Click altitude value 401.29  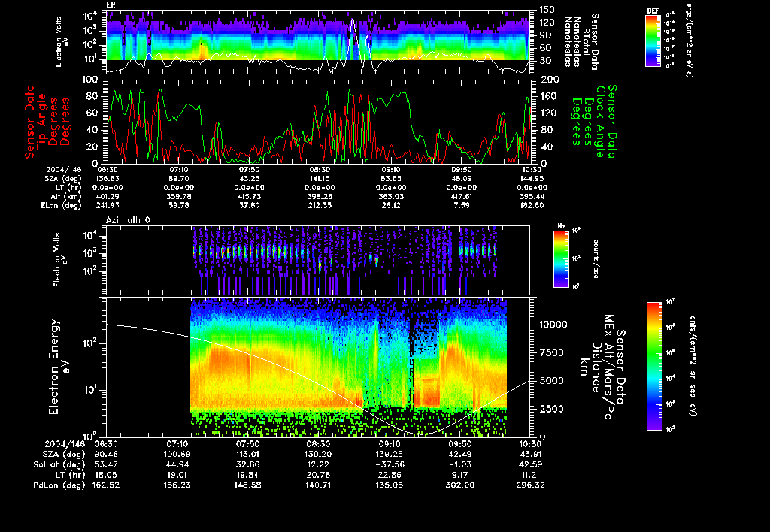pos(108,196)
